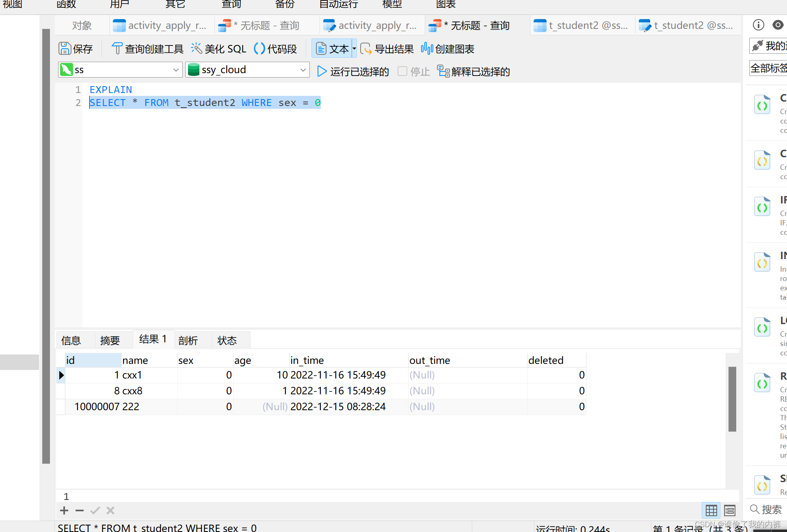Open the Query (查询) menu
Image resolution: width=787 pixels, height=532 pixels.
(231, 4)
